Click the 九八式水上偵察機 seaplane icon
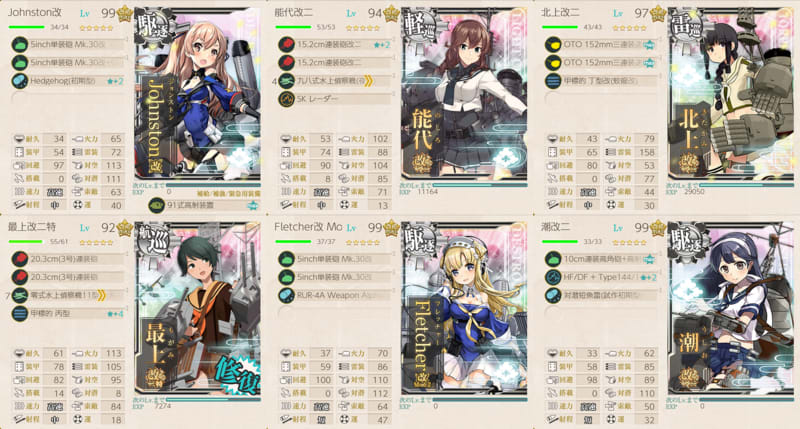Viewport: 800px width, 429px height. [x=286, y=81]
